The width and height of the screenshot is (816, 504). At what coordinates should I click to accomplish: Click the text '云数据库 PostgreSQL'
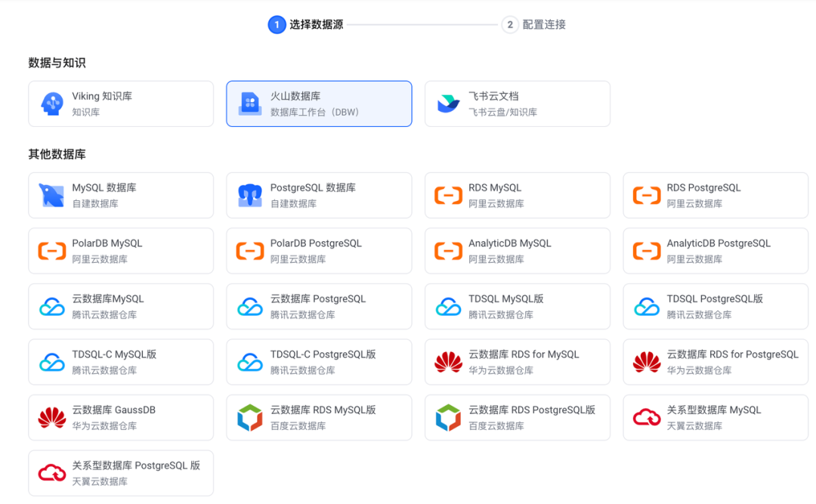coord(318,299)
